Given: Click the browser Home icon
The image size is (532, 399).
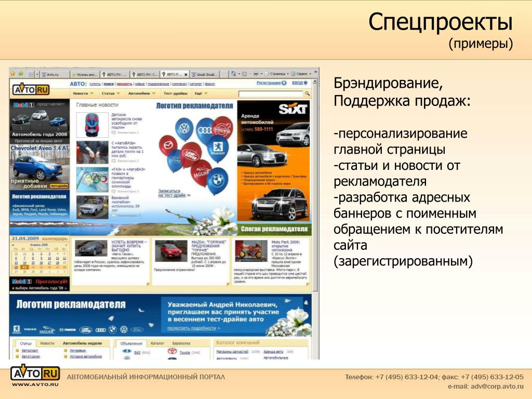Looking at the screenshot, I should point(234,74).
